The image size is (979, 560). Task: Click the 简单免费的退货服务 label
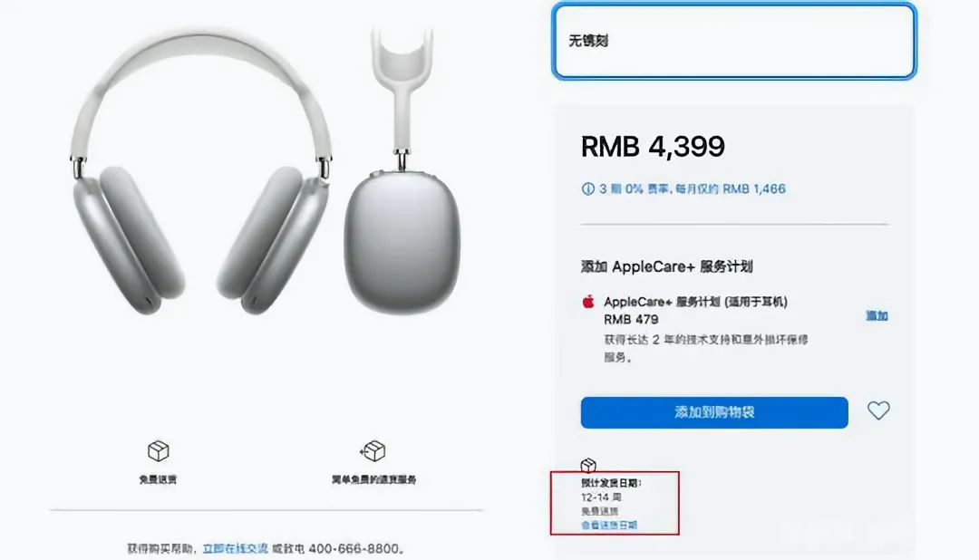click(373, 479)
